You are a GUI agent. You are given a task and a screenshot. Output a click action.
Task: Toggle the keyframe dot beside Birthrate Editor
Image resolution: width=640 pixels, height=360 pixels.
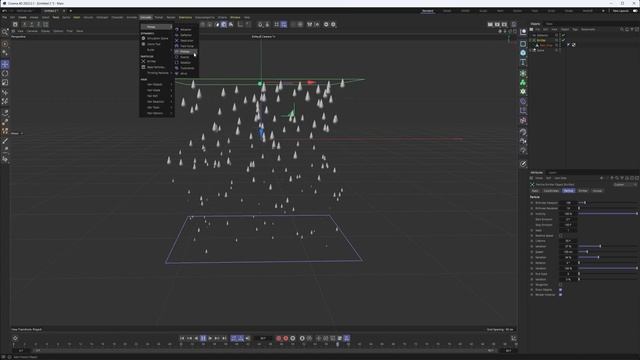pos(532,203)
